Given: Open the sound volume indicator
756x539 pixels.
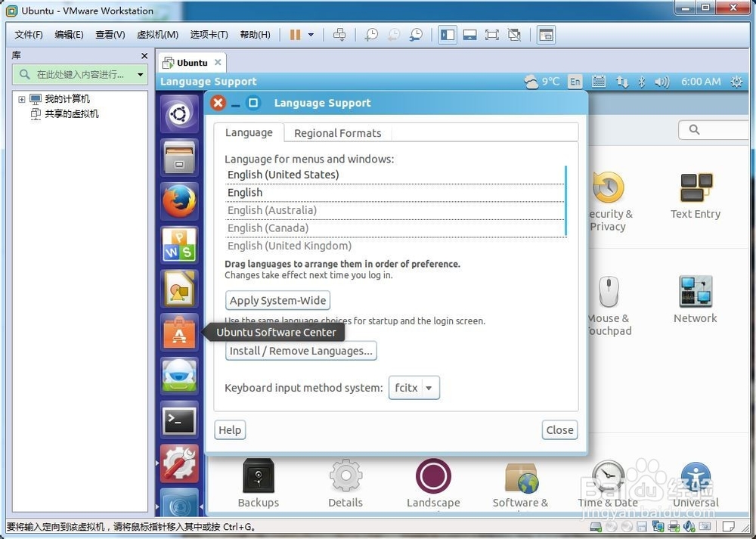Looking at the screenshot, I should (662, 82).
